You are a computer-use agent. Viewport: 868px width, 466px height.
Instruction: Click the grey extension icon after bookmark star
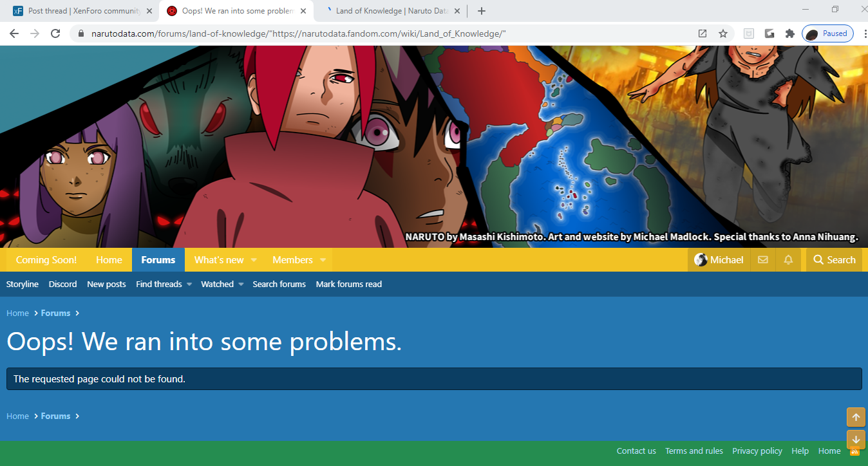[x=749, y=33]
